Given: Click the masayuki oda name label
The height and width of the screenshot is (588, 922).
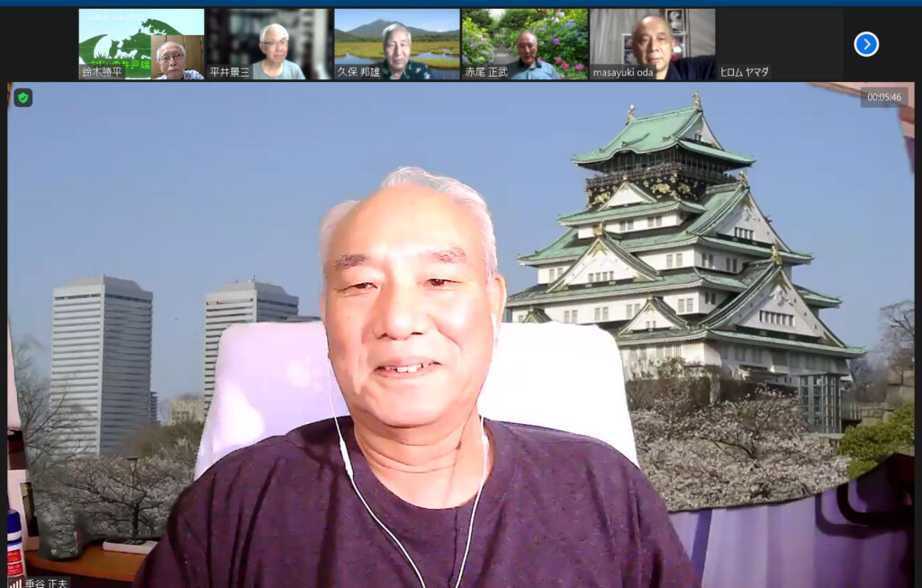Looking at the screenshot, I should point(624,72).
